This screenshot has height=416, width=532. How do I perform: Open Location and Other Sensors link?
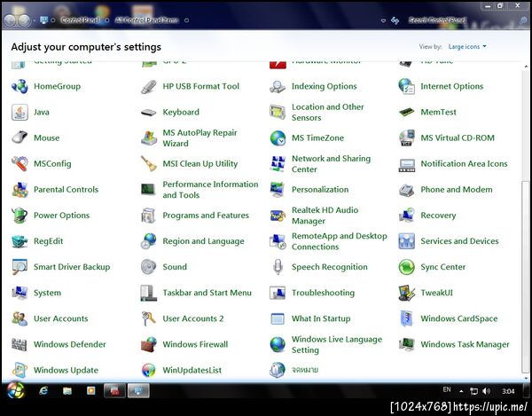(327, 113)
